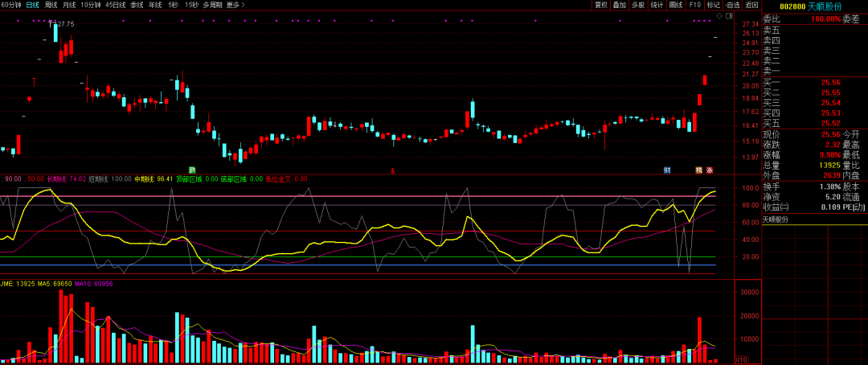
Task: Click the 复权 adjustment button
Action: click(x=600, y=5)
